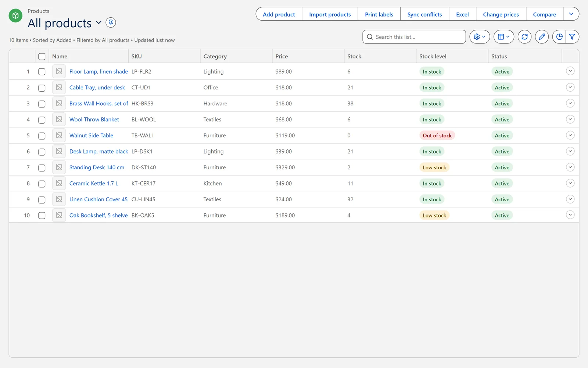The image size is (588, 368).
Task: Open row actions for Desk Lamp
Action: click(x=570, y=151)
